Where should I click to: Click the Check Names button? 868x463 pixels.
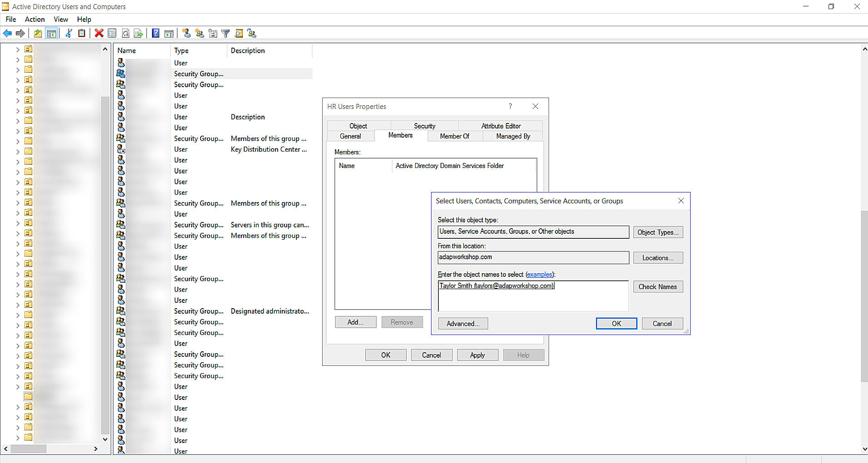[x=658, y=286]
